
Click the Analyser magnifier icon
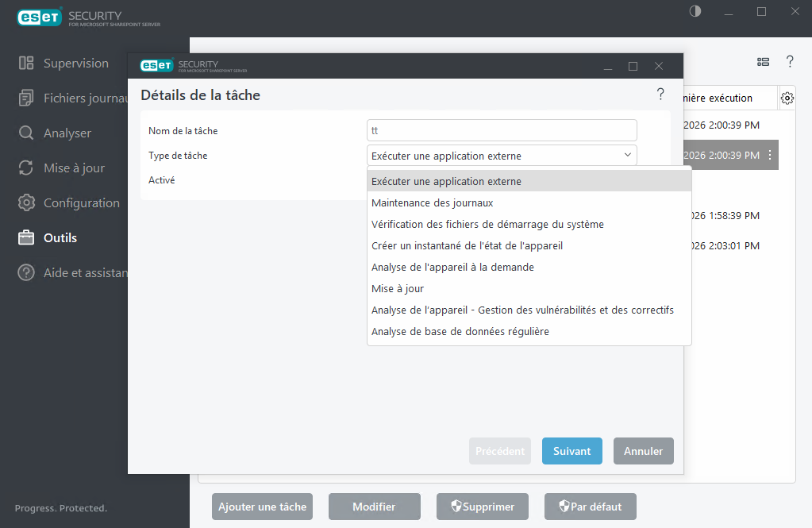click(26, 133)
